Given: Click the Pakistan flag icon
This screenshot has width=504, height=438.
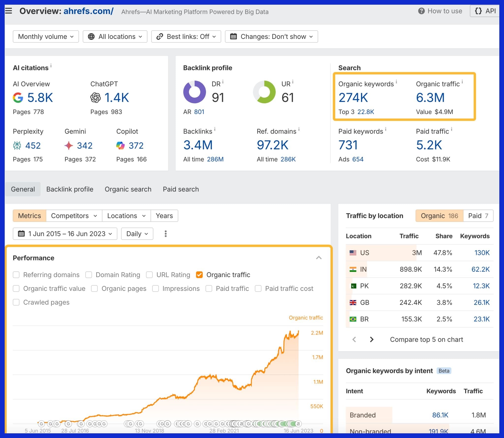Looking at the screenshot, I should click(353, 286).
